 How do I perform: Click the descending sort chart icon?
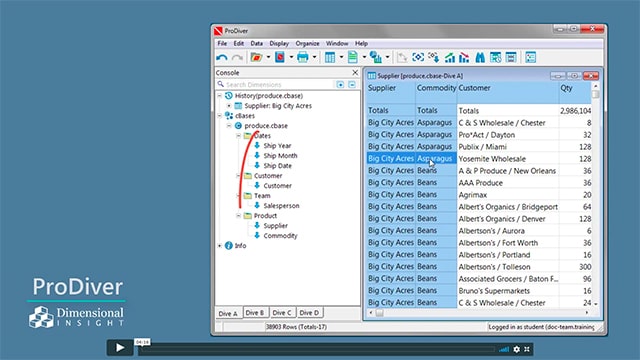coord(464,58)
